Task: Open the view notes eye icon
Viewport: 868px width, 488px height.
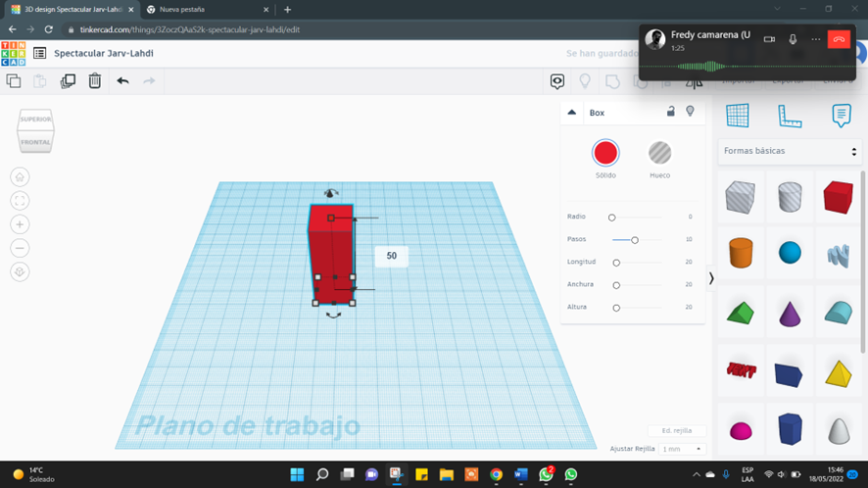Action: (556, 81)
